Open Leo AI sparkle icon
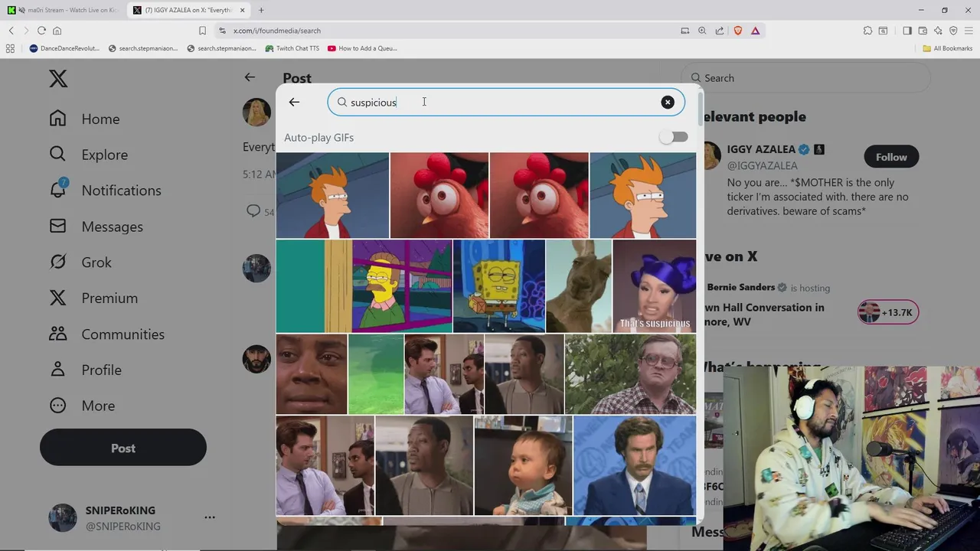Viewport: 980px width, 551px height. (938, 31)
